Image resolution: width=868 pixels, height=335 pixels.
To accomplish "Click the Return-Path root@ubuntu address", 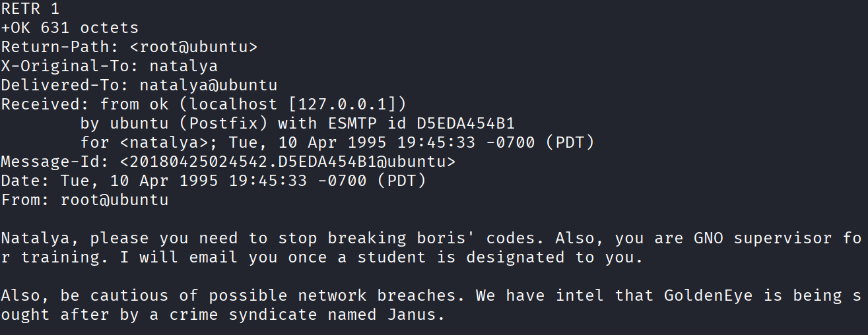I will pos(194,47).
